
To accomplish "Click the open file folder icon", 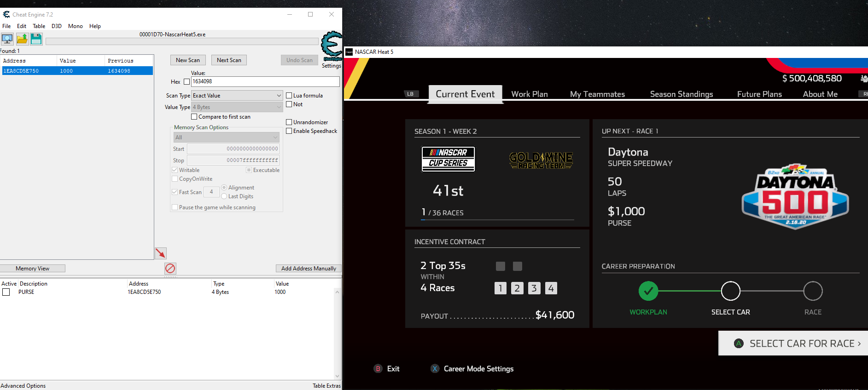I will coord(22,39).
